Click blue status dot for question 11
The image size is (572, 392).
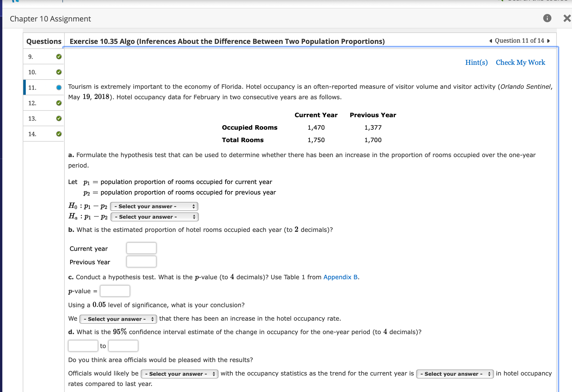tap(59, 88)
